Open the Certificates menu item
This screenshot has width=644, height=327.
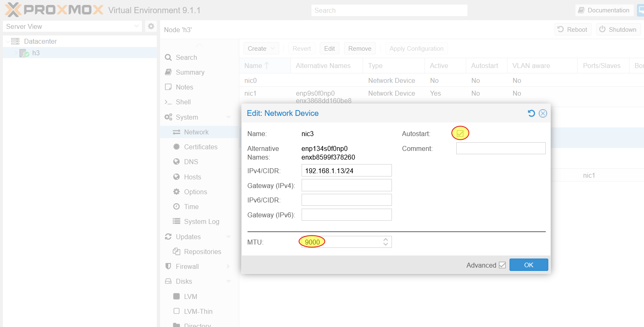pyautogui.click(x=200, y=147)
